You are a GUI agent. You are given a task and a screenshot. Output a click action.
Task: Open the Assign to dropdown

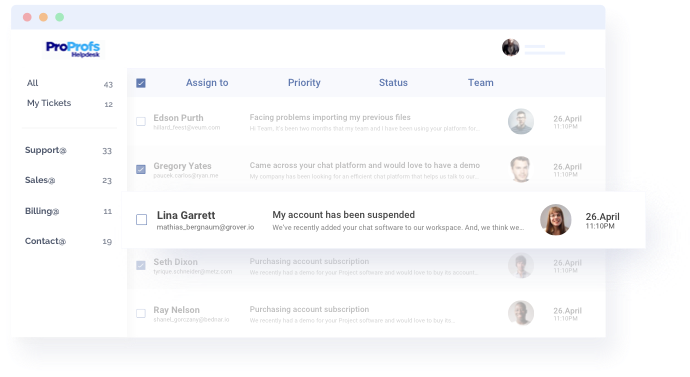click(x=207, y=83)
